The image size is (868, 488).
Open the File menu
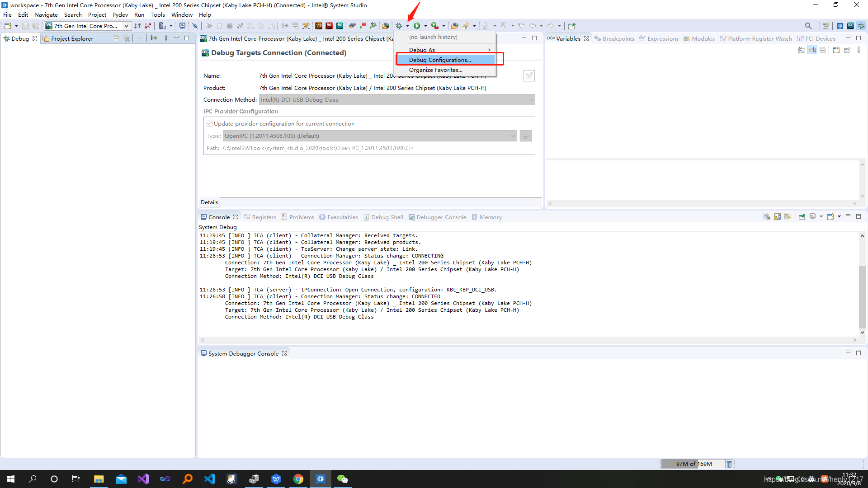click(x=8, y=14)
